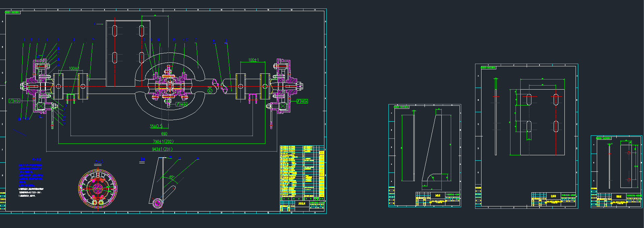Click the upper red hole in rightmost sheet
Image resolution: width=644 pixels, height=228 pixels.
(628, 153)
